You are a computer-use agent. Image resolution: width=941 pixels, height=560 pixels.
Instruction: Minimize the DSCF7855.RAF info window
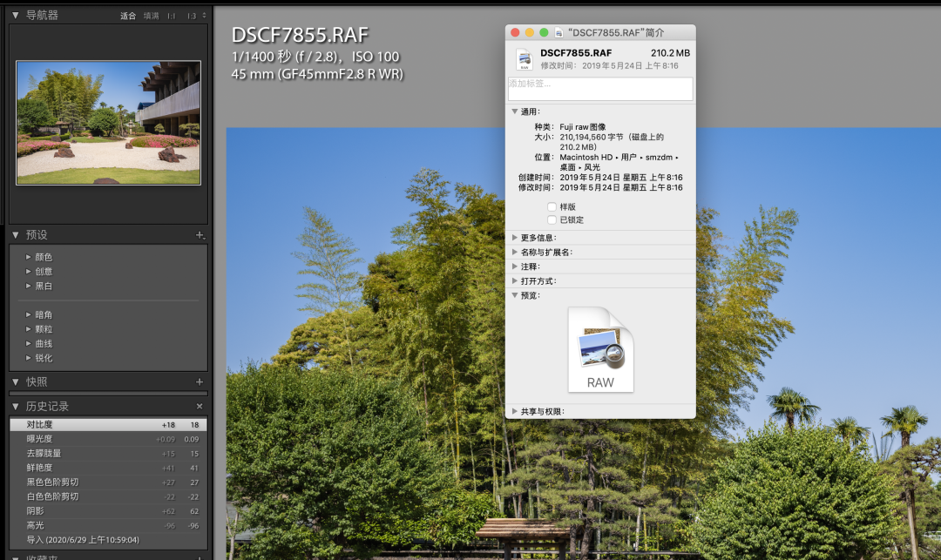click(530, 32)
